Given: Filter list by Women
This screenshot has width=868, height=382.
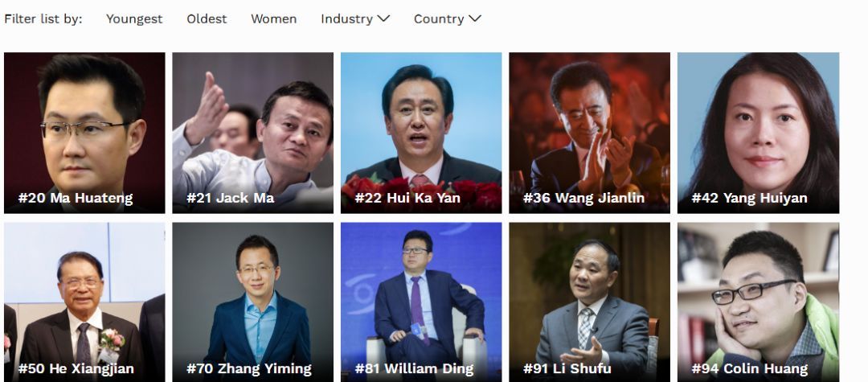Looking at the screenshot, I should click(x=273, y=18).
